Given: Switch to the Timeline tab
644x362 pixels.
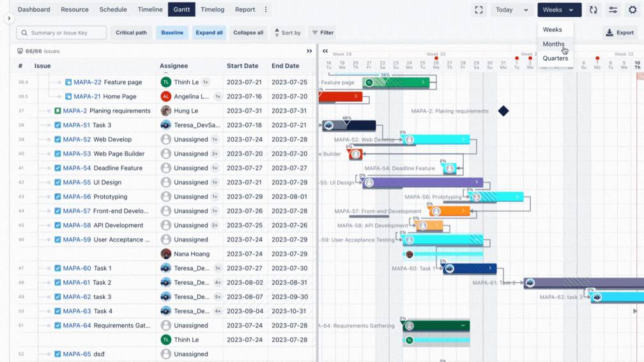Looking at the screenshot, I should pos(150,10).
